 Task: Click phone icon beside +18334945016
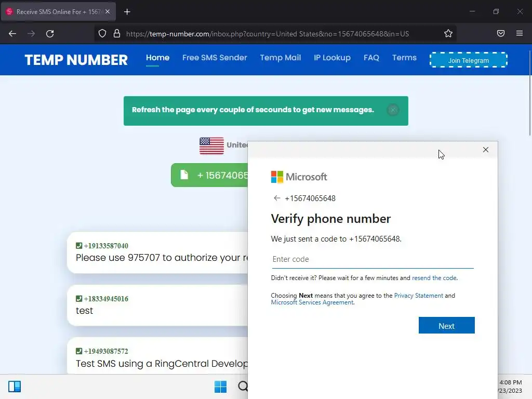pos(79,299)
